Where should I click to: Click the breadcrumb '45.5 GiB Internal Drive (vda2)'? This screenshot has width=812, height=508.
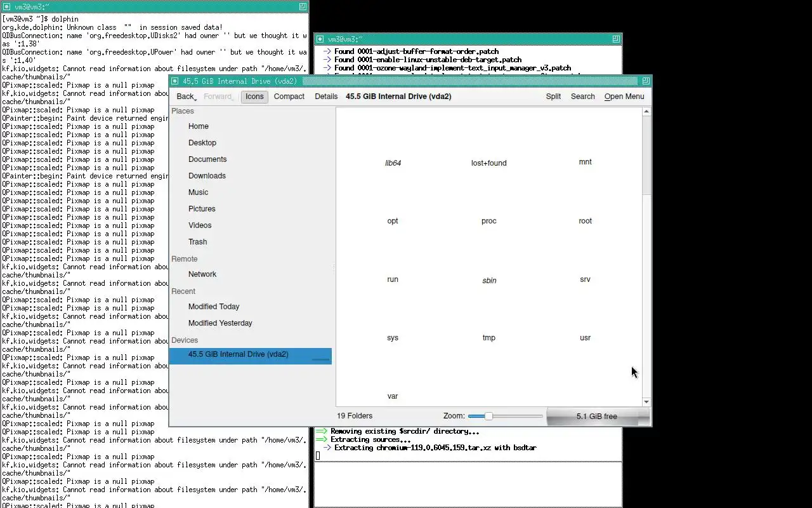point(398,97)
